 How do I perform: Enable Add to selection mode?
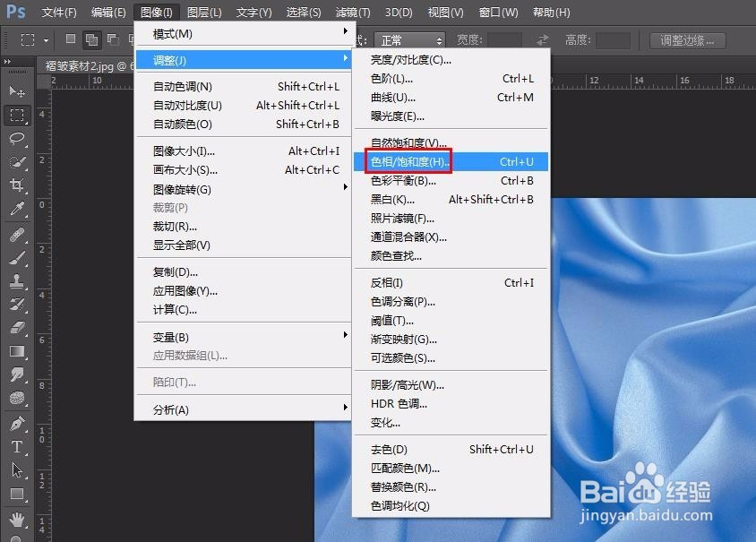[92, 39]
